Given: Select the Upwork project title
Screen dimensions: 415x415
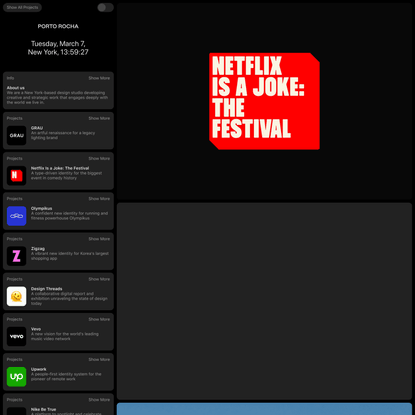Looking at the screenshot, I should (x=39, y=369).
